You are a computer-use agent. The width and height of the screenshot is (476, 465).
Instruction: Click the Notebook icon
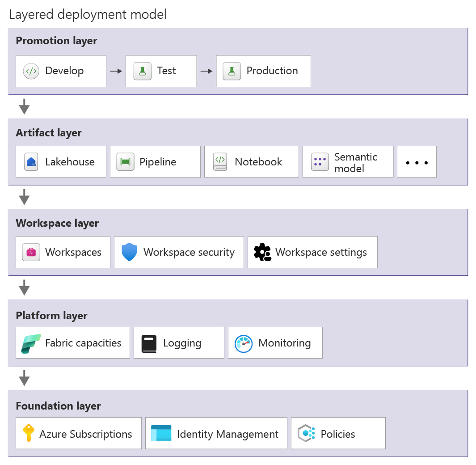point(220,161)
